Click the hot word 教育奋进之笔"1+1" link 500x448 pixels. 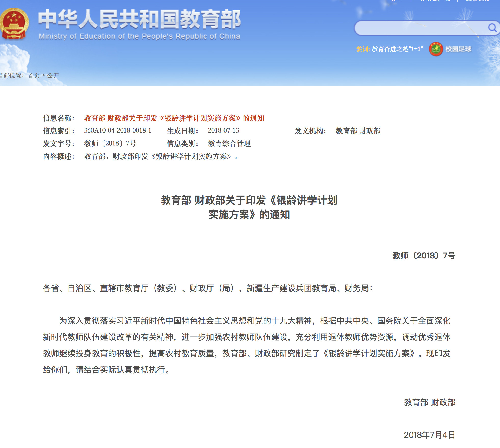pyautogui.click(x=397, y=49)
